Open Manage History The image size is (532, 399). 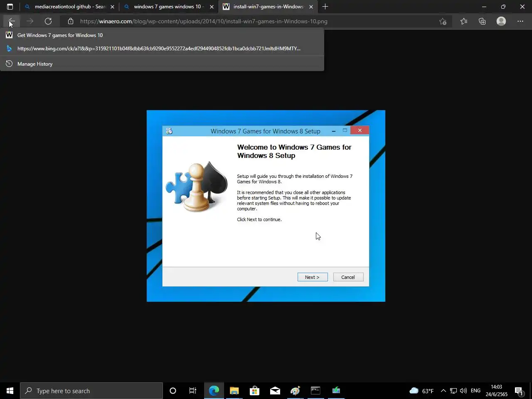tap(162, 64)
